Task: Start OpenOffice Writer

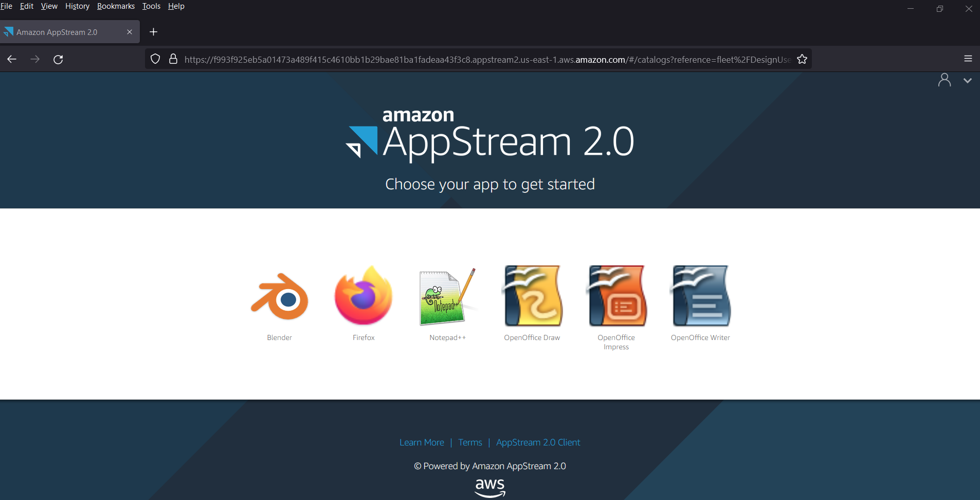Action: pos(700,296)
